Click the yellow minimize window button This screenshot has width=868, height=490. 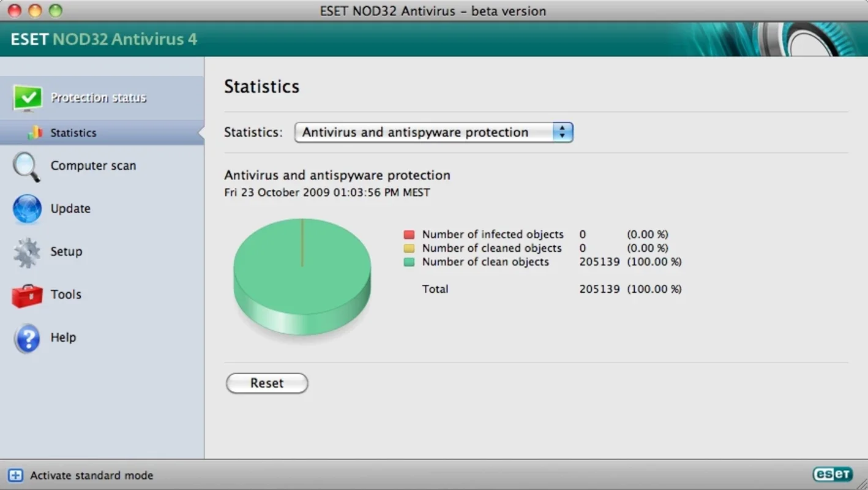(36, 10)
